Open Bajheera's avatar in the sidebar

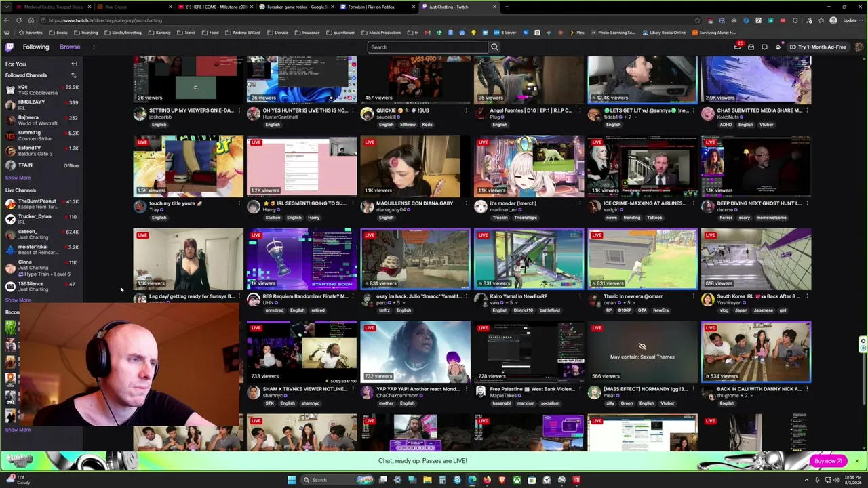click(10, 120)
